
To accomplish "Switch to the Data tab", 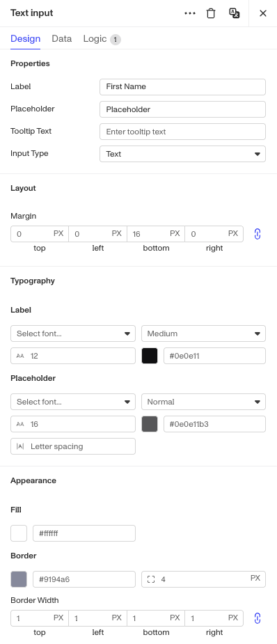I will [x=61, y=38].
